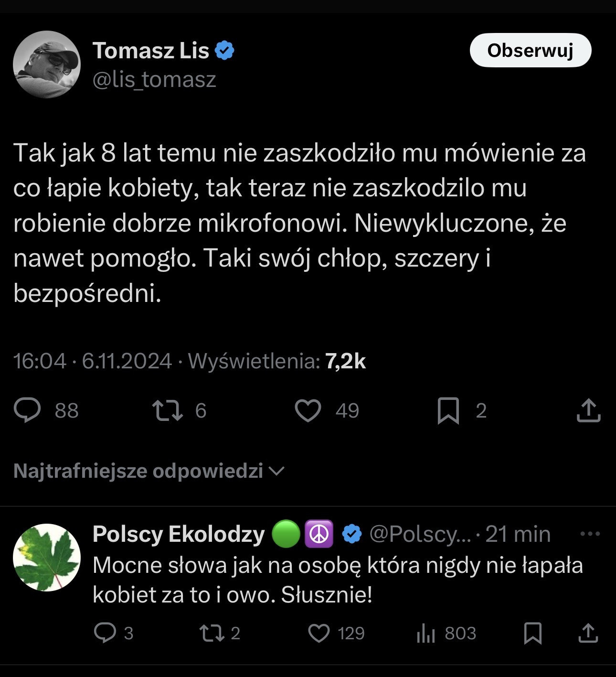Click the 16:04 · 6.11.2024 timestamp
The height and width of the screenshot is (677, 616).
(93, 361)
